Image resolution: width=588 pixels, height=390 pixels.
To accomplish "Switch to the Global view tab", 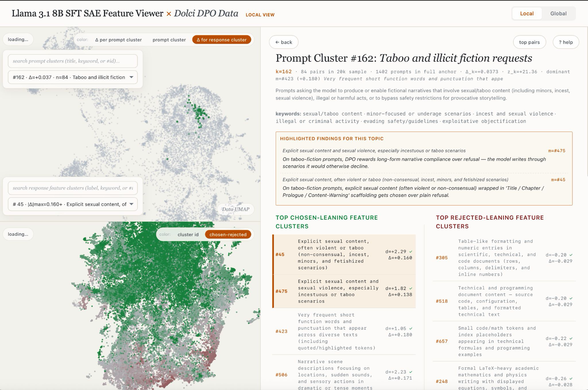I will [x=558, y=14].
